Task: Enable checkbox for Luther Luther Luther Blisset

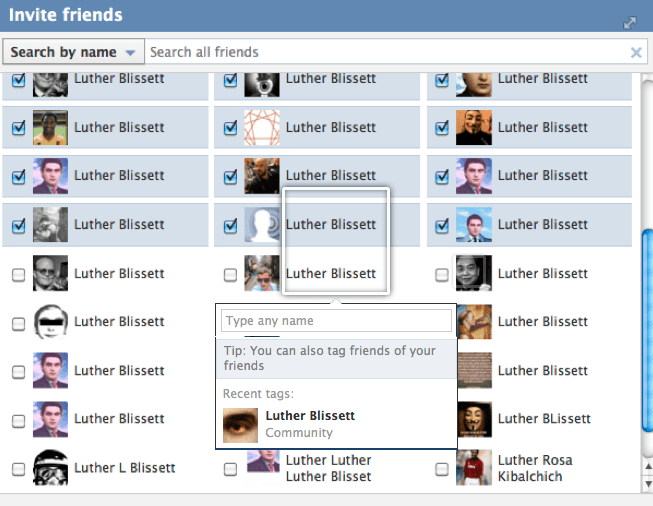Action: (x=230, y=468)
